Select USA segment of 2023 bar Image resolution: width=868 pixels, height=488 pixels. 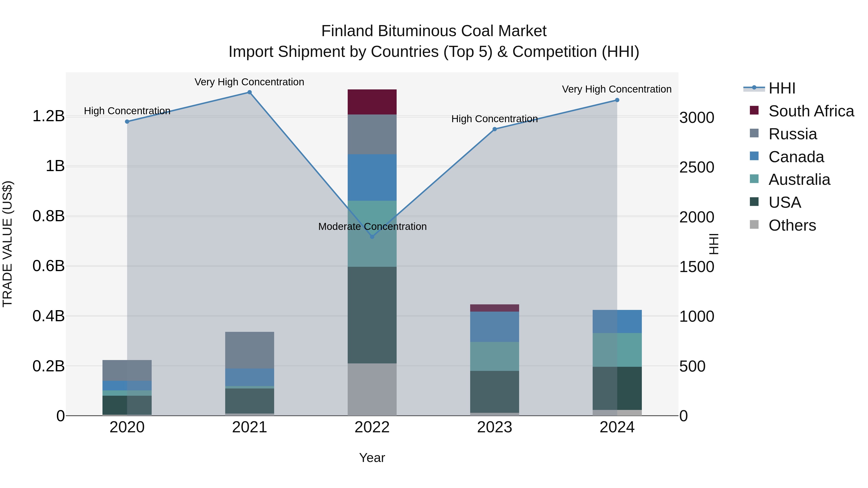tap(495, 392)
